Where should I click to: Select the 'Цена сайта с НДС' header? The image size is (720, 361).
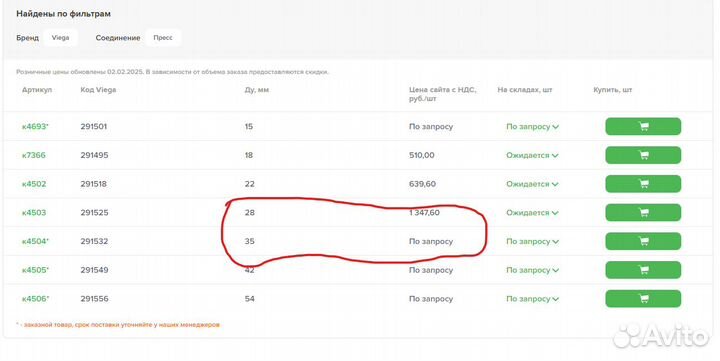(443, 94)
